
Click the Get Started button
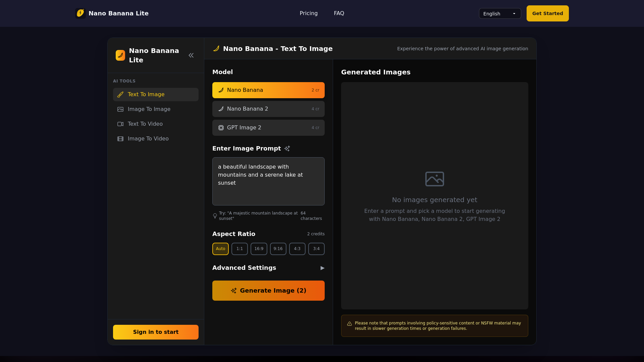(x=547, y=13)
